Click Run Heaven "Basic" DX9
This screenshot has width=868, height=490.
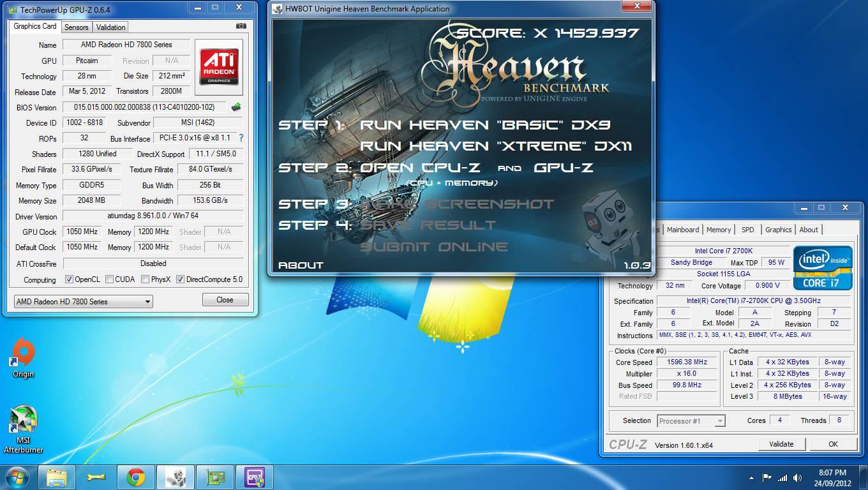click(x=485, y=125)
